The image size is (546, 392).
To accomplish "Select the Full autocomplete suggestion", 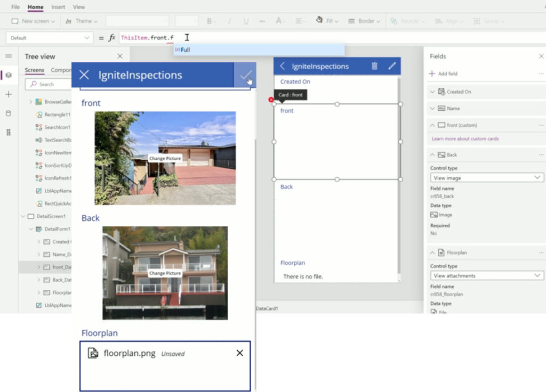I will tap(259, 50).
